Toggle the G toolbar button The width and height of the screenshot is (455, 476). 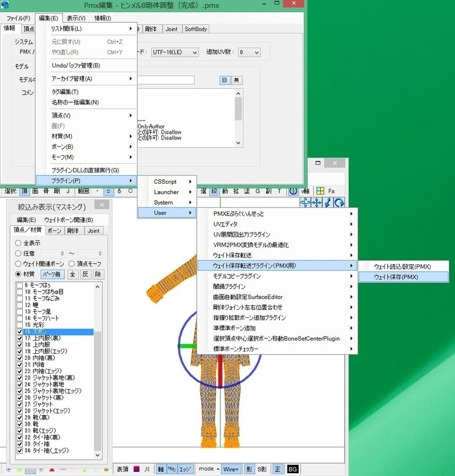[258, 191]
